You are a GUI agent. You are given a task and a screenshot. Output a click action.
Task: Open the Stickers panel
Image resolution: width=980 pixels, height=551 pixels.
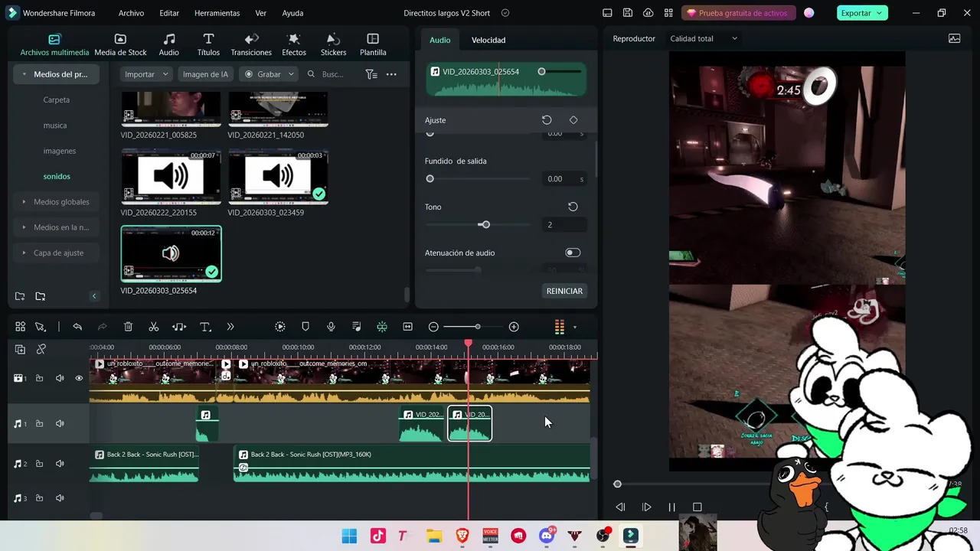(x=333, y=45)
